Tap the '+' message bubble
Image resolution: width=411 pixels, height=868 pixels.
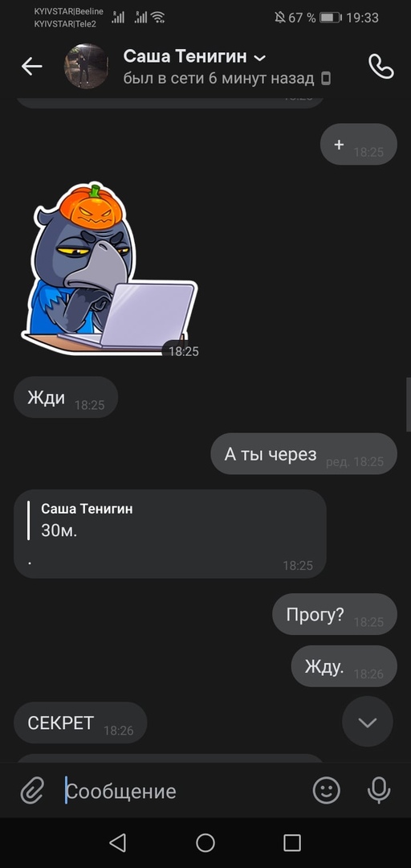(359, 144)
